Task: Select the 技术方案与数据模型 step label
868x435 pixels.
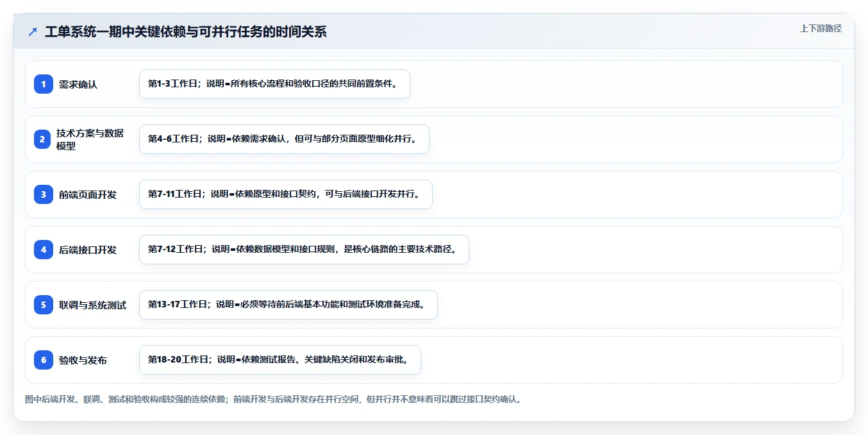Action: (90, 139)
